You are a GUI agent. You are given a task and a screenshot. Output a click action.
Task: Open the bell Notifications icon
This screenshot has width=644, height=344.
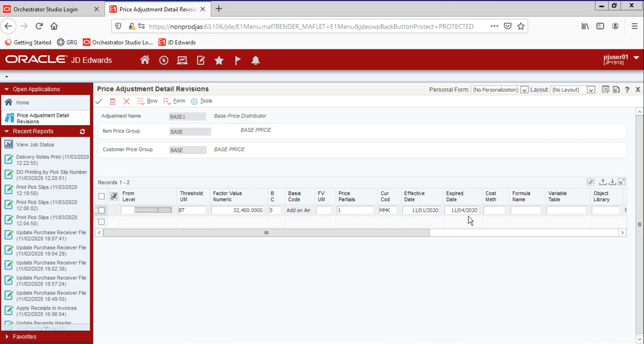255,60
